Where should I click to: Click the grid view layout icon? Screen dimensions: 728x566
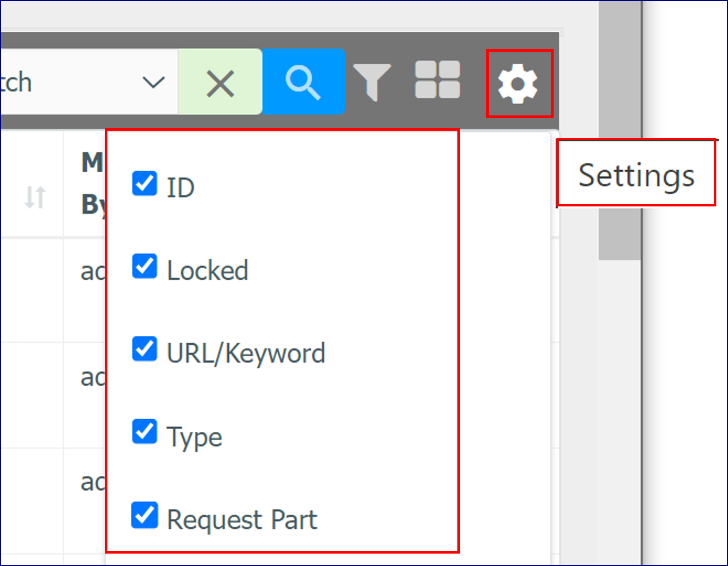point(437,79)
